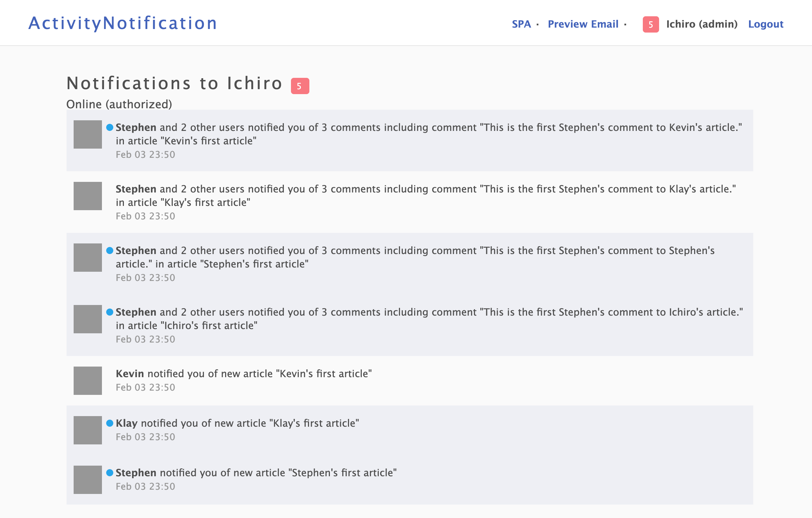Log out using Logout link

tap(766, 24)
